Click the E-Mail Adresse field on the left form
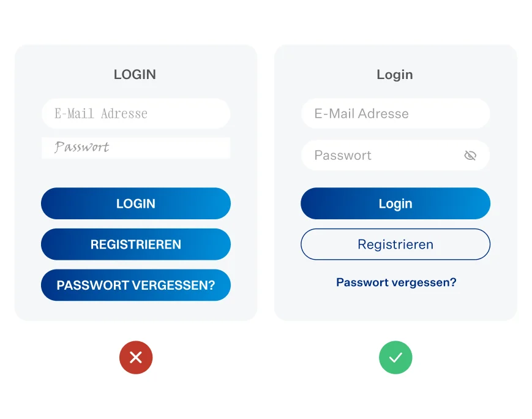The height and width of the screenshot is (419, 532). pyautogui.click(x=136, y=113)
